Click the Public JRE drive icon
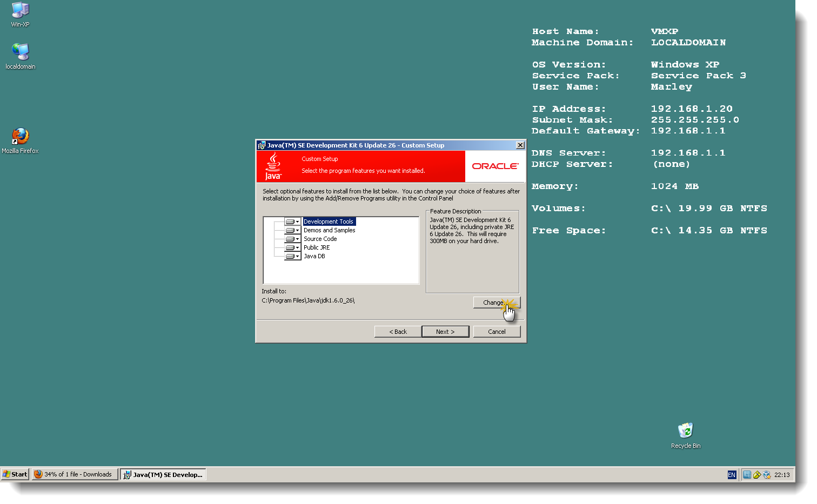The width and height of the screenshot is (817, 504). (x=290, y=247)
